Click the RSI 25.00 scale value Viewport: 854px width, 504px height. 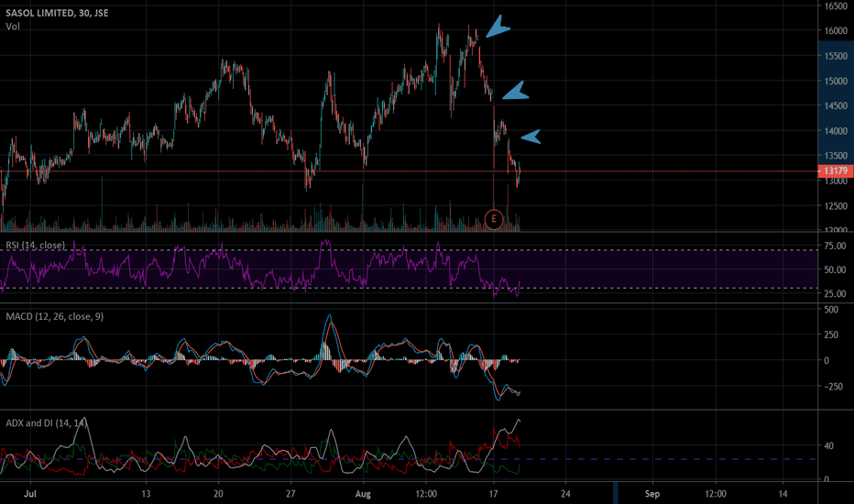pyautogui.click(x=835, y=293)
